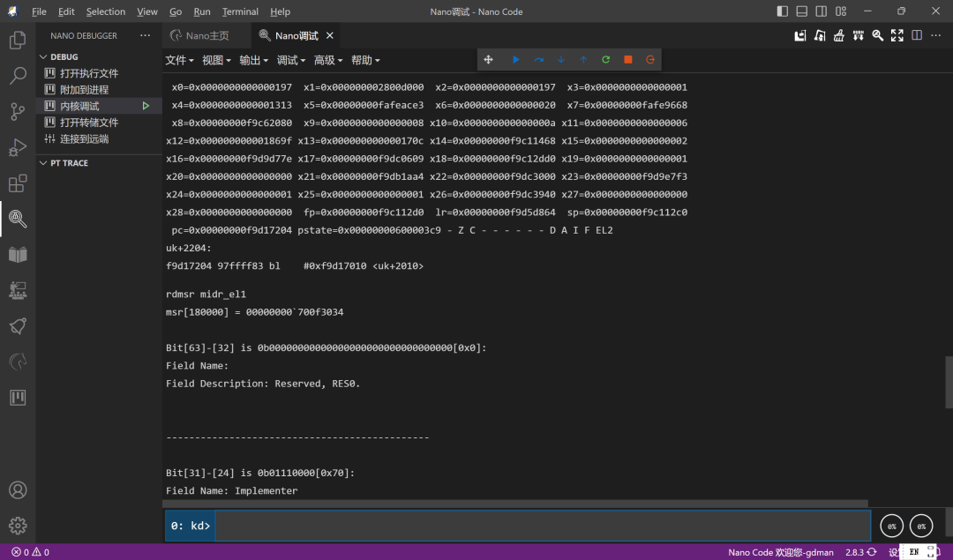Open the 高级 dropdown menu
This screenshot has height=560, width=953.
328,60
